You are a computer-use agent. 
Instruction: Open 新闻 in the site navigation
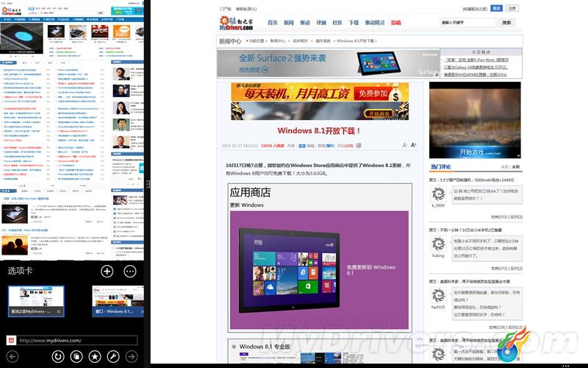coord(289,23)
